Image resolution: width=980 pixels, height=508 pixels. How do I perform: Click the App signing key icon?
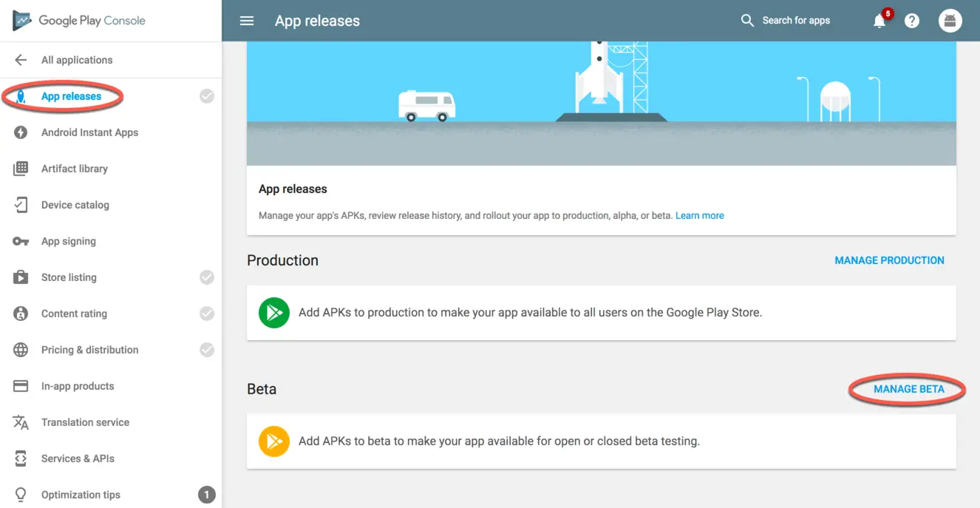click(x=21, y=241)
